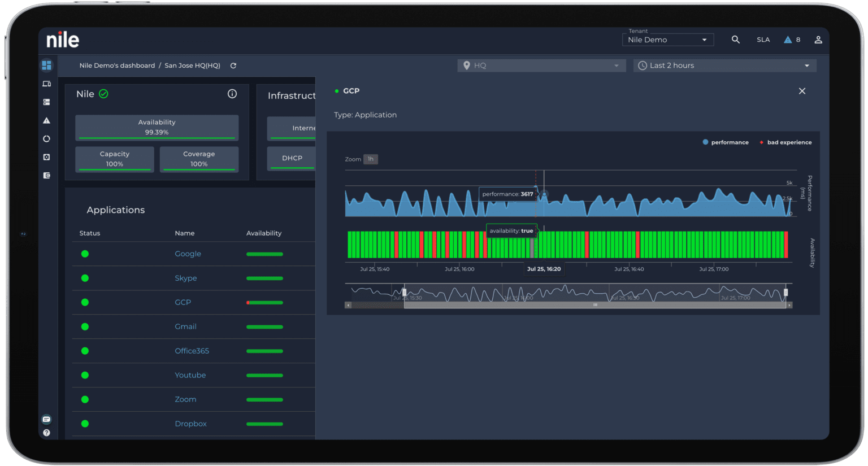Open the GCP application link
This screenshot has width=868, height=466.
click(x=183, y=302)
